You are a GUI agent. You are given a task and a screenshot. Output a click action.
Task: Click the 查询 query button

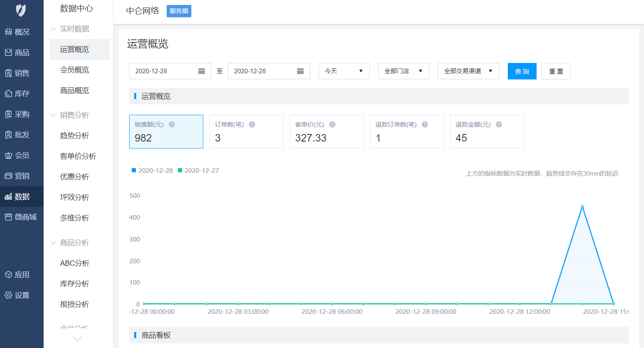pos(522,71)
